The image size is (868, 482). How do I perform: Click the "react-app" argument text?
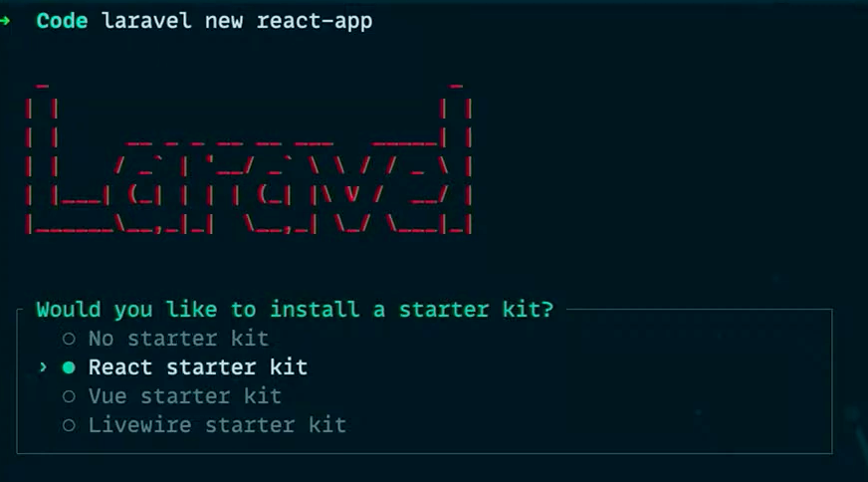coord(315,21)
